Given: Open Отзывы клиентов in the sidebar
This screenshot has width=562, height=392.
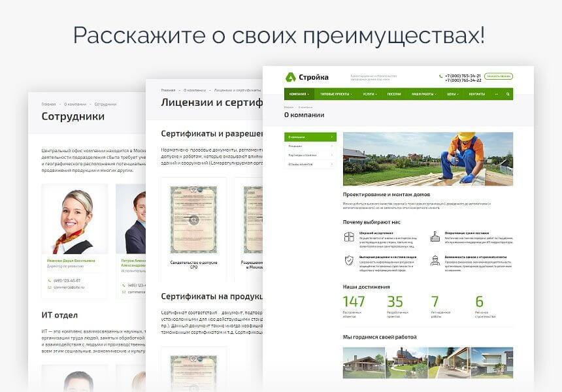Looking at the screenshot, I should pyautogui.click(x=302, y=165).
